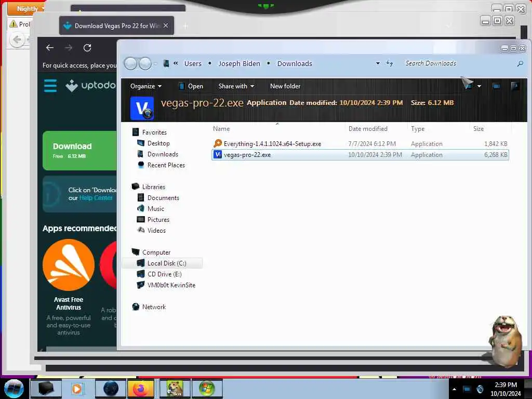
Task: Open the VM0b0t KevinSite drive
Action: tap(171, 285)
